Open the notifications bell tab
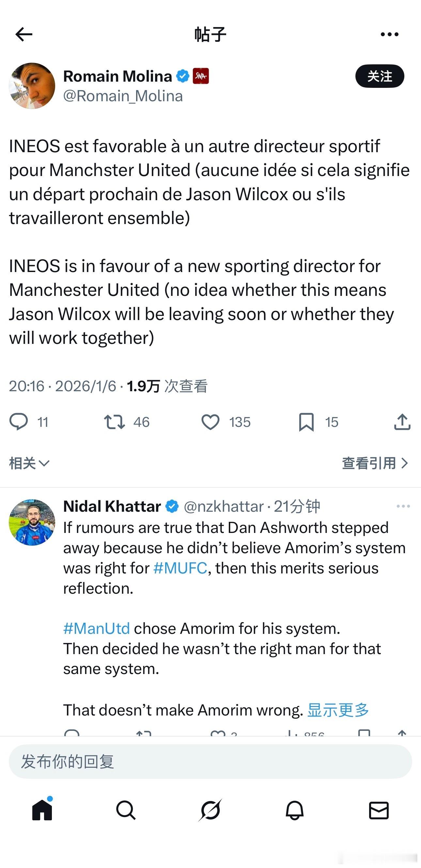Viewport: 421px width, 868px height. coord(295,811)
